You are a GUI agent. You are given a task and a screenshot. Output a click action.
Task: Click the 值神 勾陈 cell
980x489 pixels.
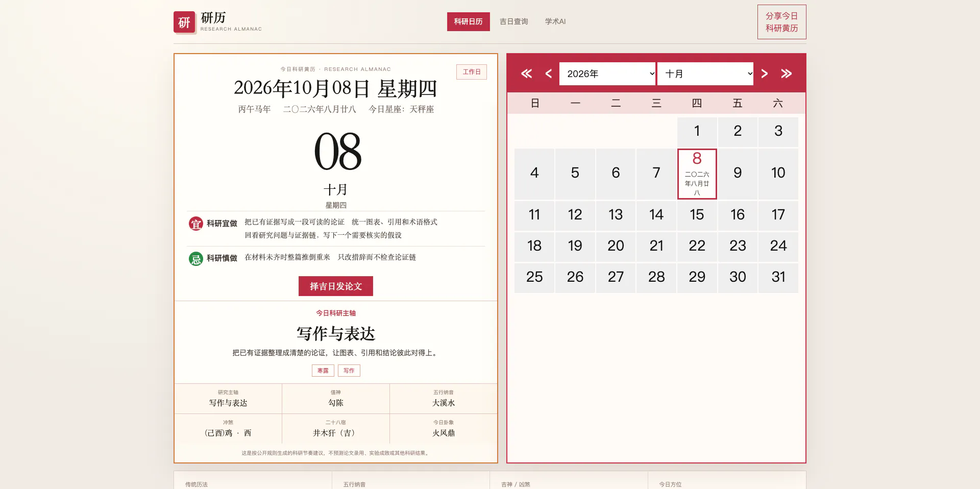point(336,399)
